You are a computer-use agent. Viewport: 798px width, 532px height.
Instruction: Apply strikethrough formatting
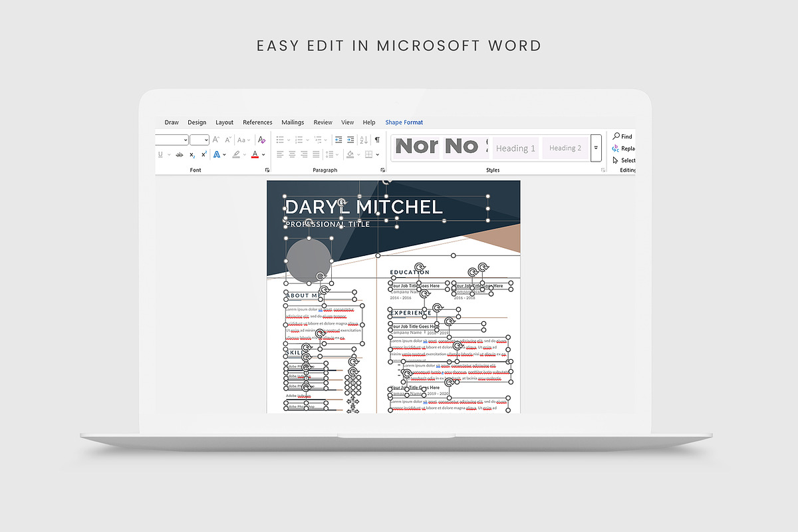click(179, 154)
